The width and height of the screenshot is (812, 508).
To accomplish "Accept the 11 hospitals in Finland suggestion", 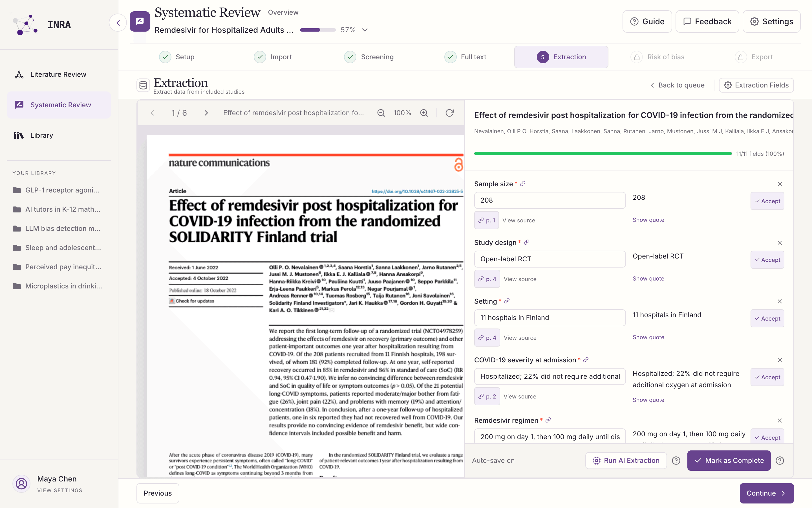I will (x=767, y=319).
